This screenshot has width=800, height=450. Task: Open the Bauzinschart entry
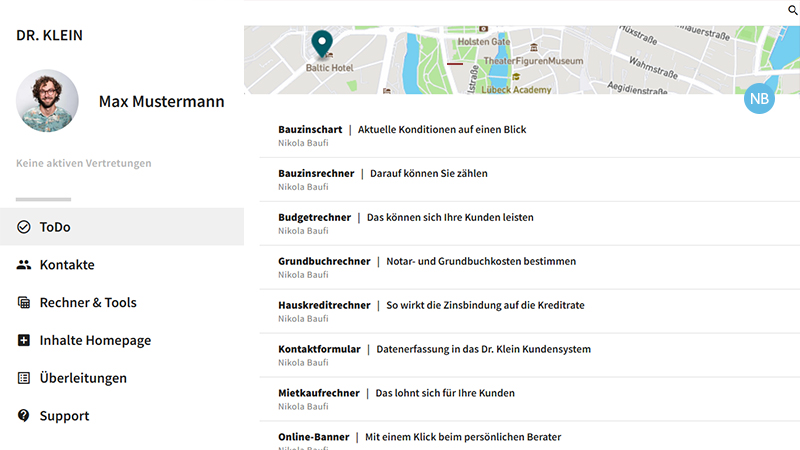pyautogui.click(x=310, y=130)
